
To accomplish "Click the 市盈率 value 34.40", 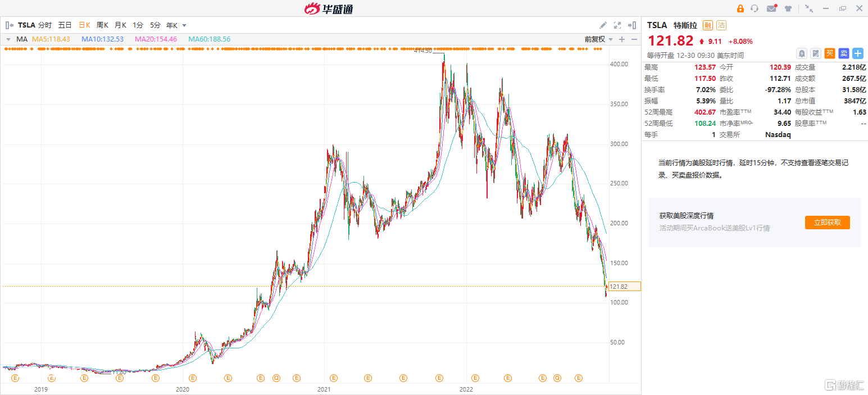I will tap(782, 112).
